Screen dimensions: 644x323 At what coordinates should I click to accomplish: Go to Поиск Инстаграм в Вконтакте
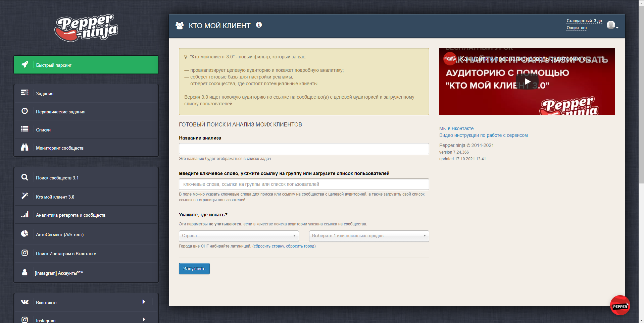pyautogui.click(x=86, y=253)
